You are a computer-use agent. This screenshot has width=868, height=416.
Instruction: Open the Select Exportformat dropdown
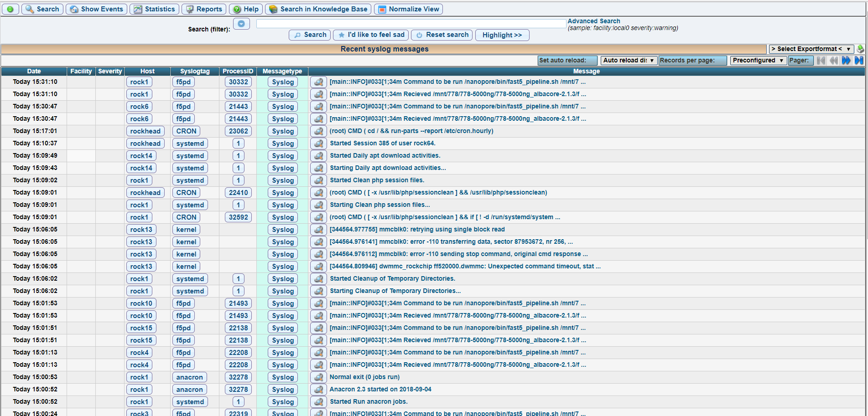(811, 49)
